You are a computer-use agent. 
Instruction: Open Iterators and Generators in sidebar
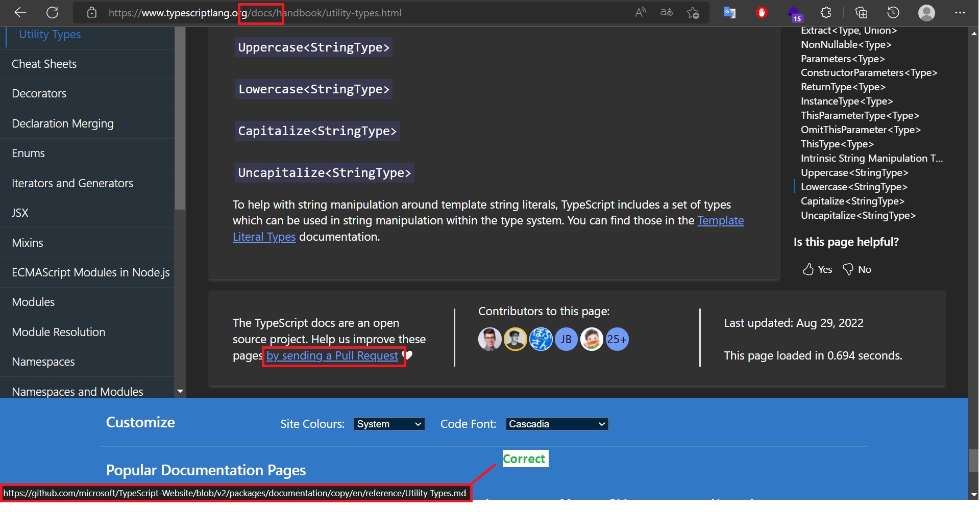click(87, 183)
